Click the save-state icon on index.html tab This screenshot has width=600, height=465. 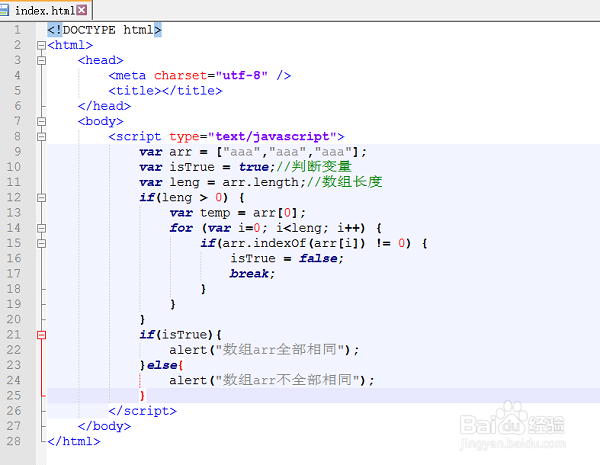tap(3, 10)
